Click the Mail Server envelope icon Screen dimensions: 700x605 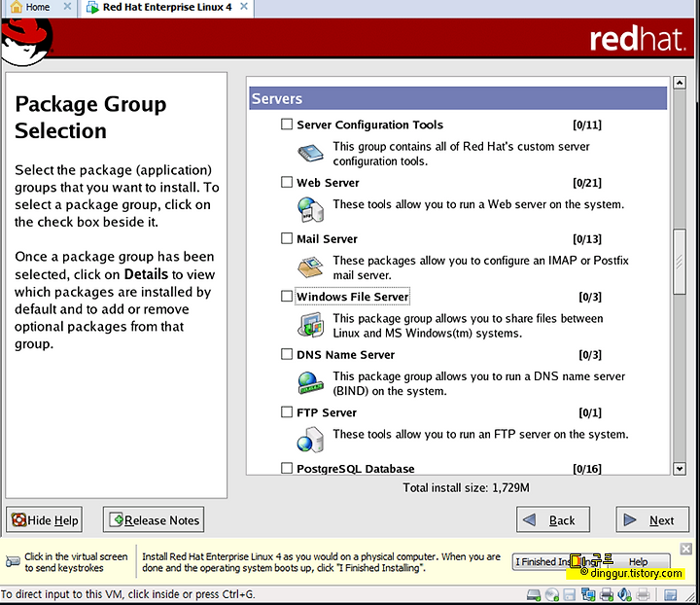[310, 267]
